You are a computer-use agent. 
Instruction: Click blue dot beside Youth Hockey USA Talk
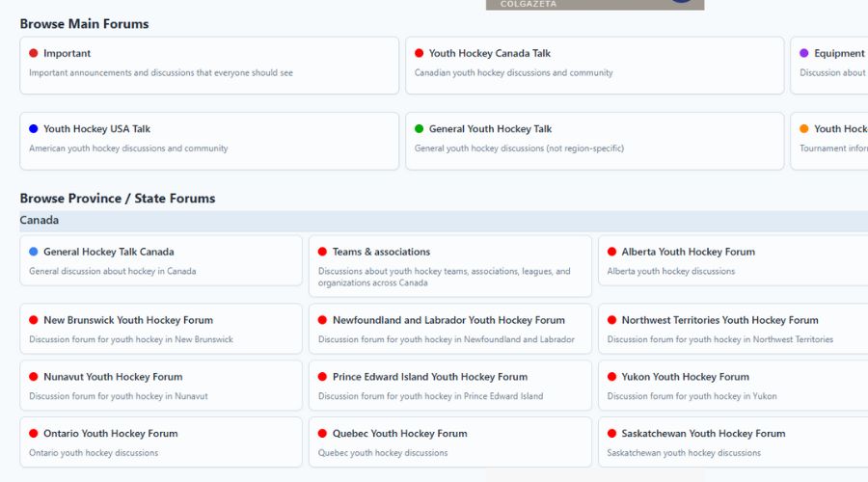click(33, 129)
